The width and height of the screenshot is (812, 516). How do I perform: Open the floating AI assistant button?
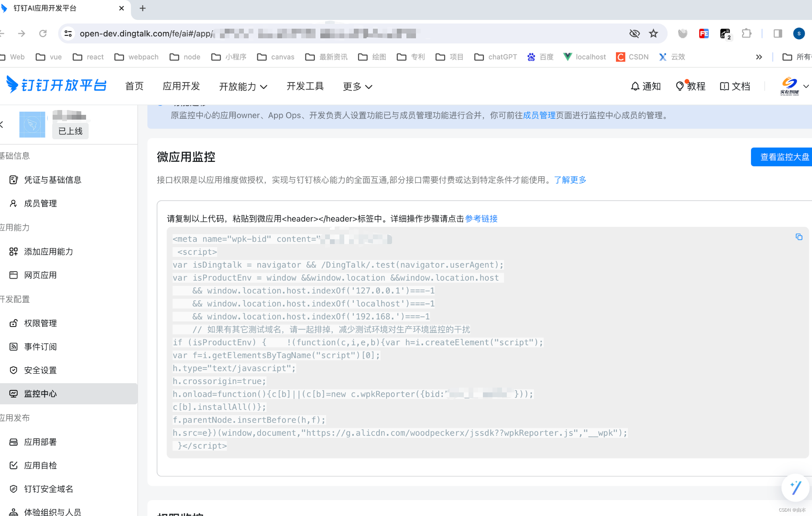796,487
